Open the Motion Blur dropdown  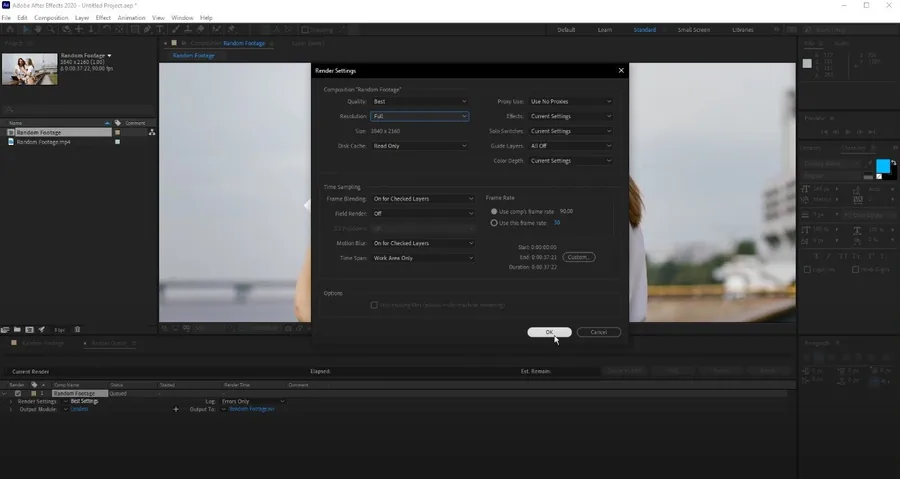point(423,244)
